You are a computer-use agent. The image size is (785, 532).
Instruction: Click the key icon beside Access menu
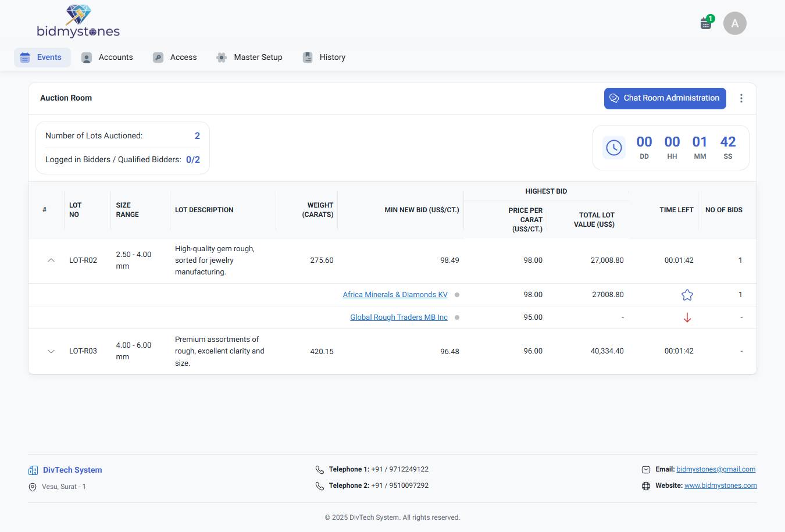click(x=158, y=57)
